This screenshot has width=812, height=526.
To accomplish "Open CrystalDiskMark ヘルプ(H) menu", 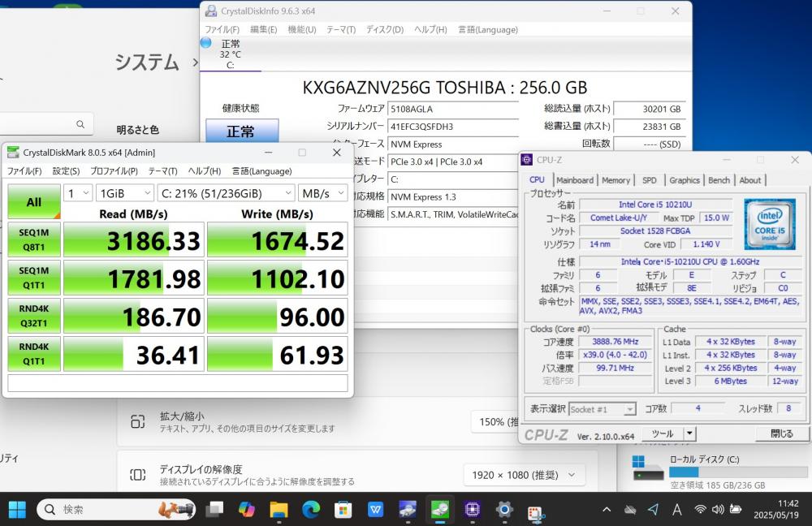I will tap(204, 170).
